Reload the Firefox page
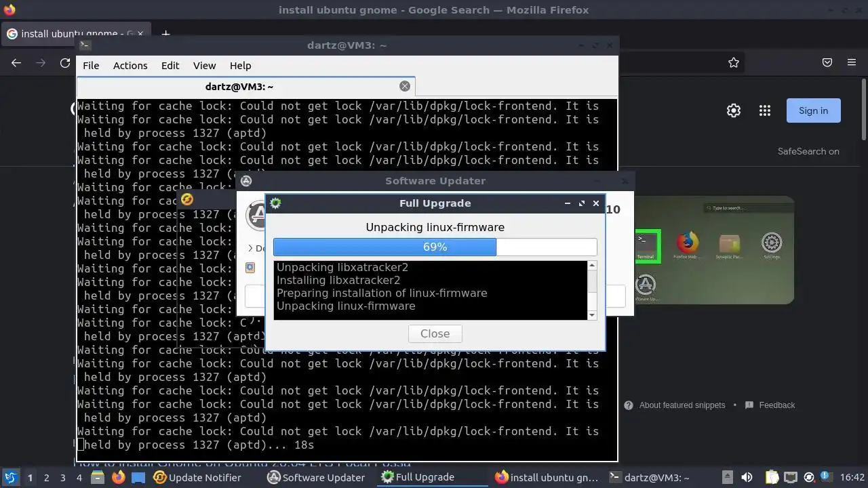 tap(65, 62)
